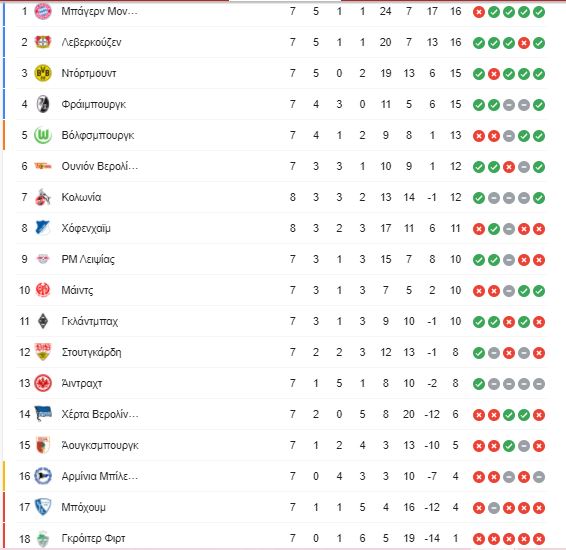Click the Wolfsburg green W logo

pos(43,135)
